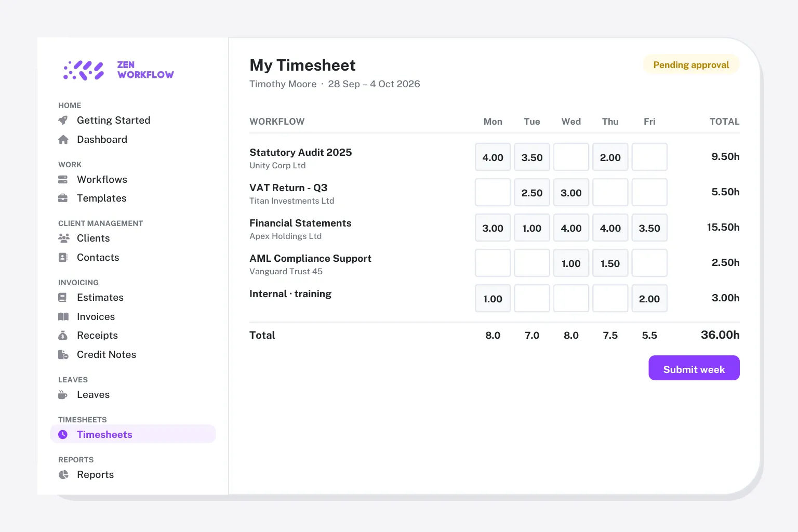Click the file icon beside Credit Notes

pyautogui.click(x=63, y=355)
